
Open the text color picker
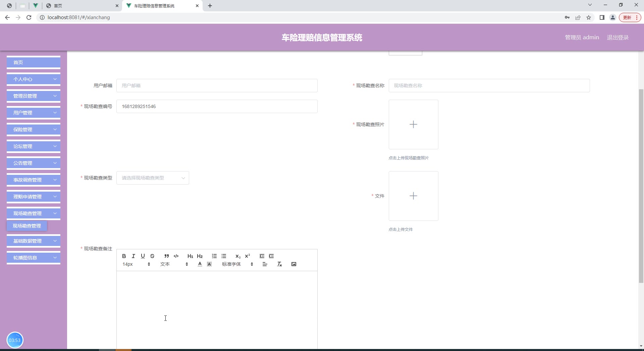pos(200,264)
